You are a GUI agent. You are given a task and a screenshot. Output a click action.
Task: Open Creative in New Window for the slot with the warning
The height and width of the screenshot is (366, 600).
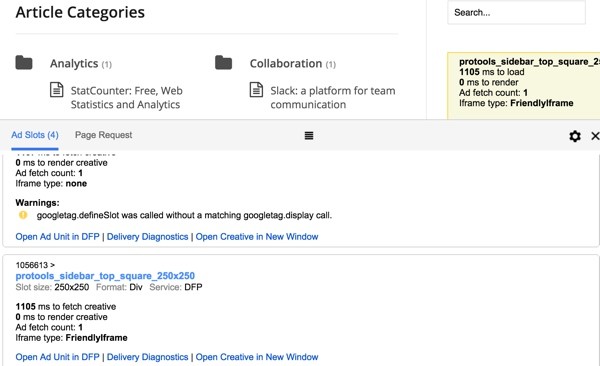click(257, 237)
